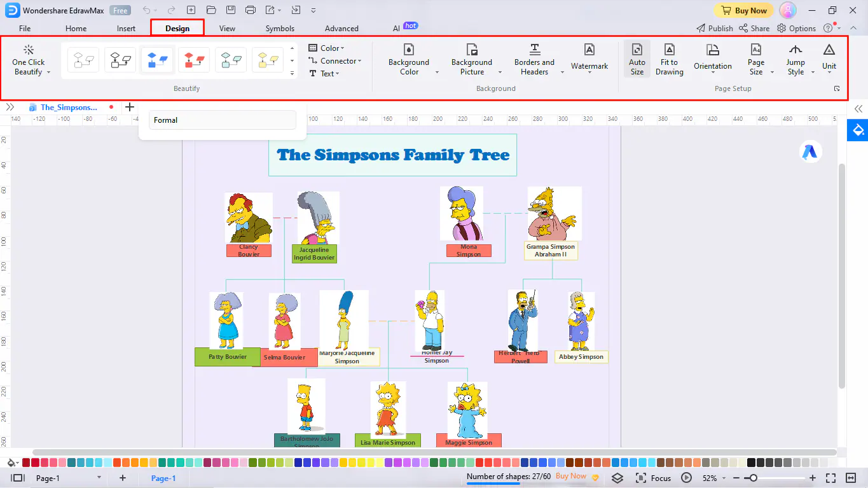This screenshot has height=488, width=868.
Task: Switch to the Advanced tab
Action: 341,29
